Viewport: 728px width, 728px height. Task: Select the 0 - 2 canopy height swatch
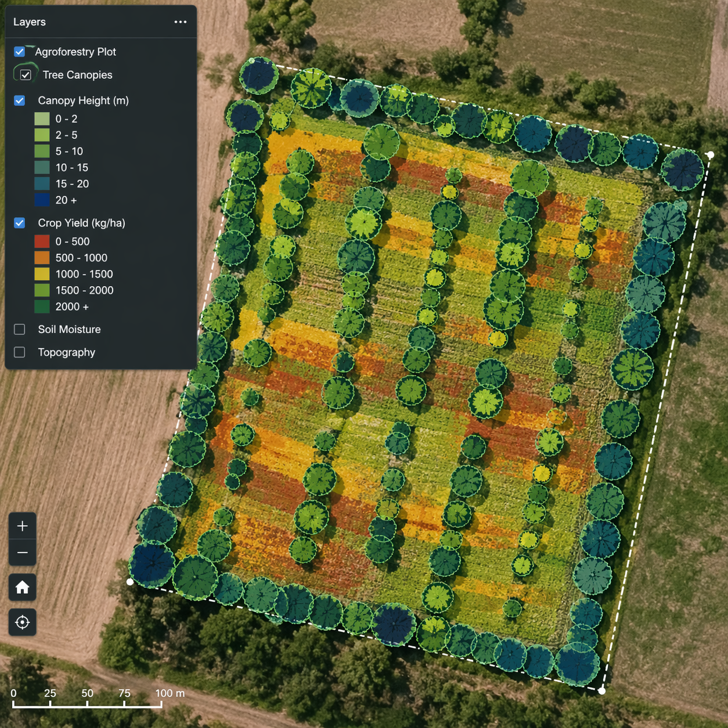(x=42, y=119)
